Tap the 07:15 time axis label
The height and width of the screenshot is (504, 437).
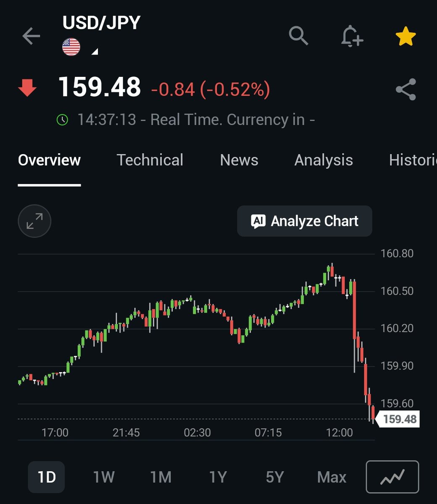[x=268, y=433]
